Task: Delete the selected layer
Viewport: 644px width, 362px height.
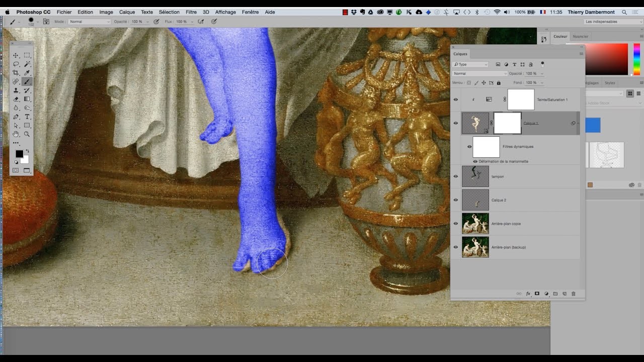Action: click(573, 294)
